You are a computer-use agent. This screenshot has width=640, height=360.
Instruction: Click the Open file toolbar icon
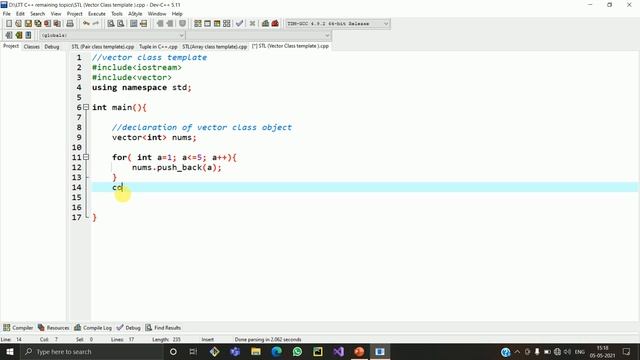18,24
